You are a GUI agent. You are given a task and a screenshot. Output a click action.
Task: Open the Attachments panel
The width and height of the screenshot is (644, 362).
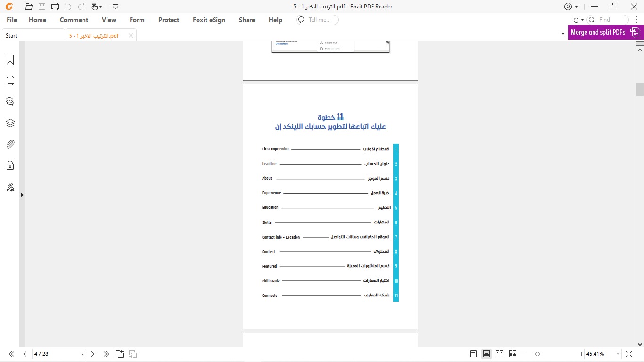[10, 144]
